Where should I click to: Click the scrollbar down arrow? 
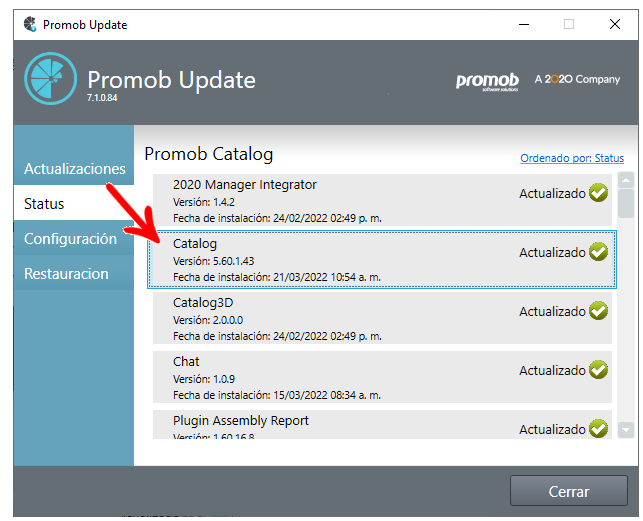[626, 430]
